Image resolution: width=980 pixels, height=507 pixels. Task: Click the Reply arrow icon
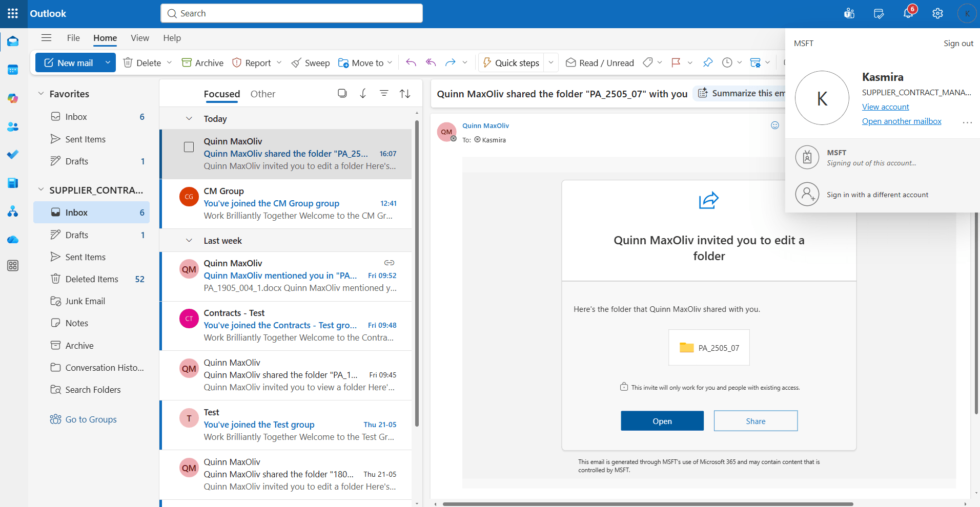[x=411, y=62]
